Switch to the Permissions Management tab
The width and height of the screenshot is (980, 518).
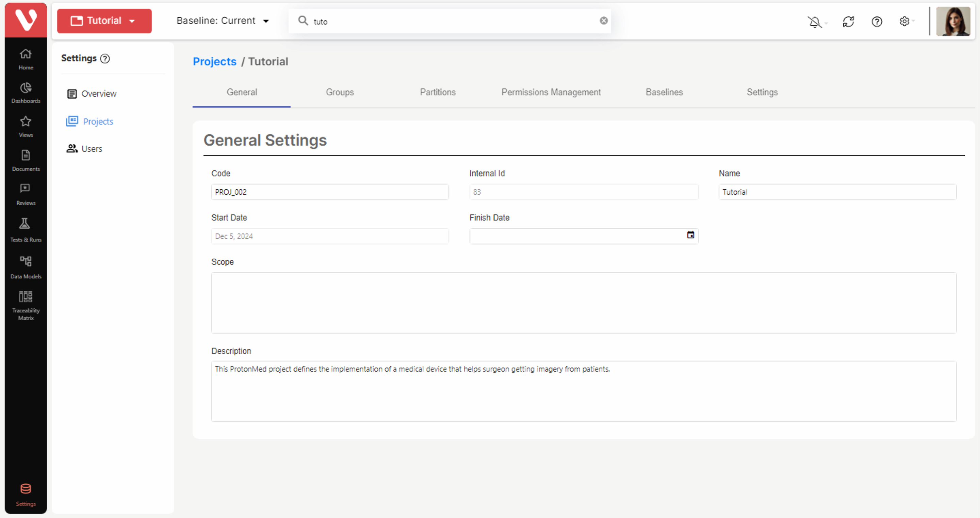pyautogui.click(x=551, y=93)
